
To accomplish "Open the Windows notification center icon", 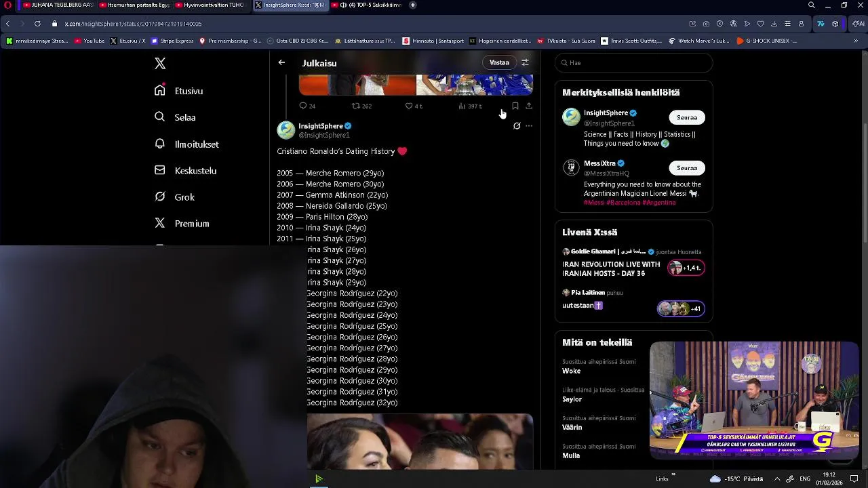I will click(x=854, y=479).
